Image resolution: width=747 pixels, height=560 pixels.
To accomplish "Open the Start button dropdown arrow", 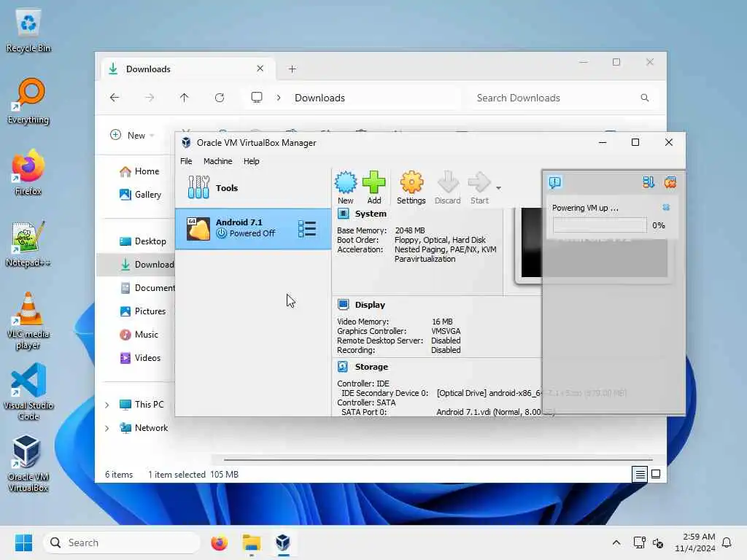I will pos(498,188).
